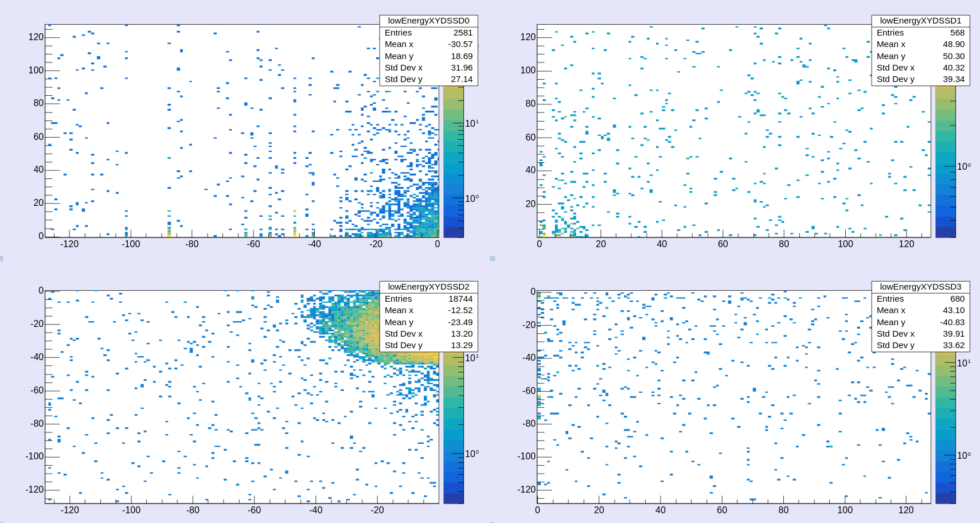The image size is (980, 523).
Task: Select Std Dev y value 33.62
Action: 954,345
